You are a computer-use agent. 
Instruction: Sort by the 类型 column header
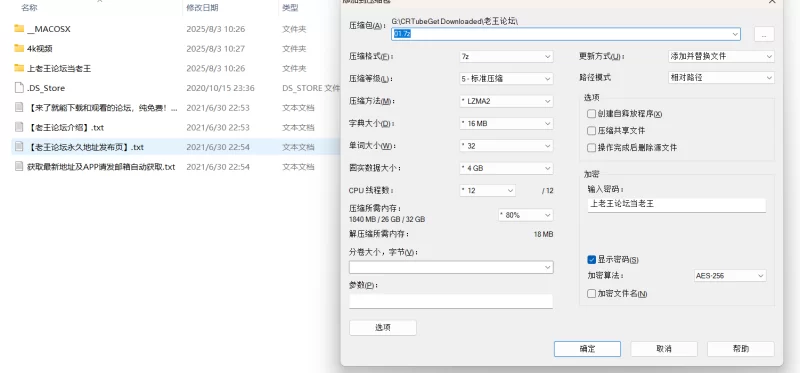point(290,8)
